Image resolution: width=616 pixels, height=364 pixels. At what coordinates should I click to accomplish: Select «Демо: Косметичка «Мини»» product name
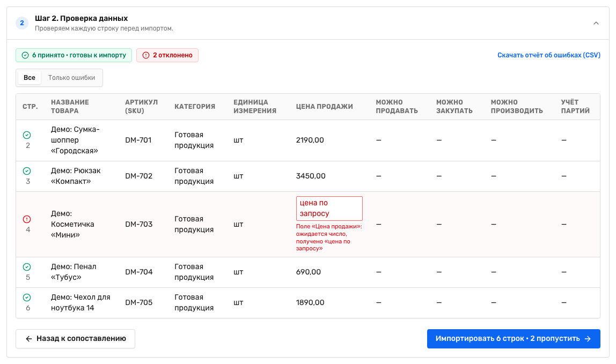tap(72, 224)
